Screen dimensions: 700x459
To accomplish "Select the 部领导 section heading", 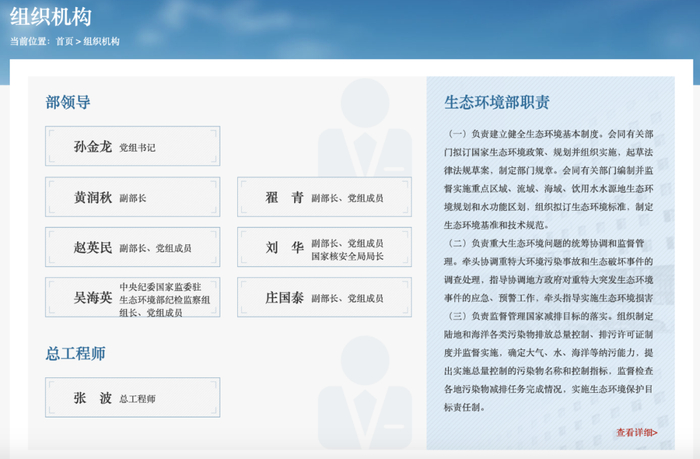I will coord(68,102).
